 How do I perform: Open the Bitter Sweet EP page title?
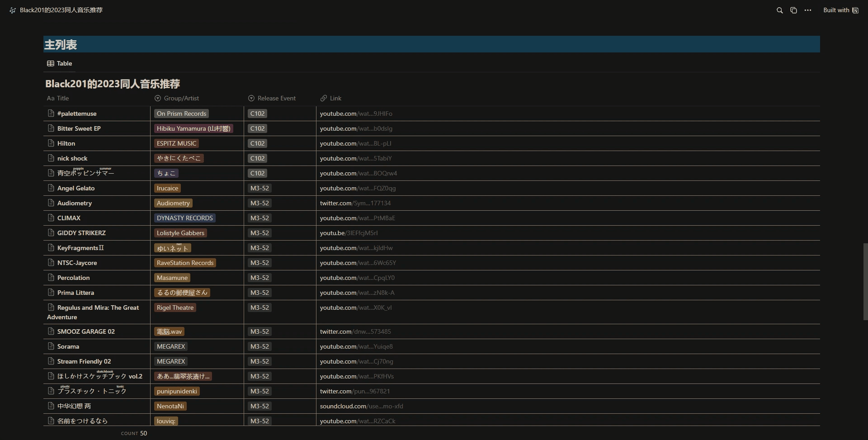(x=79, y=128)
